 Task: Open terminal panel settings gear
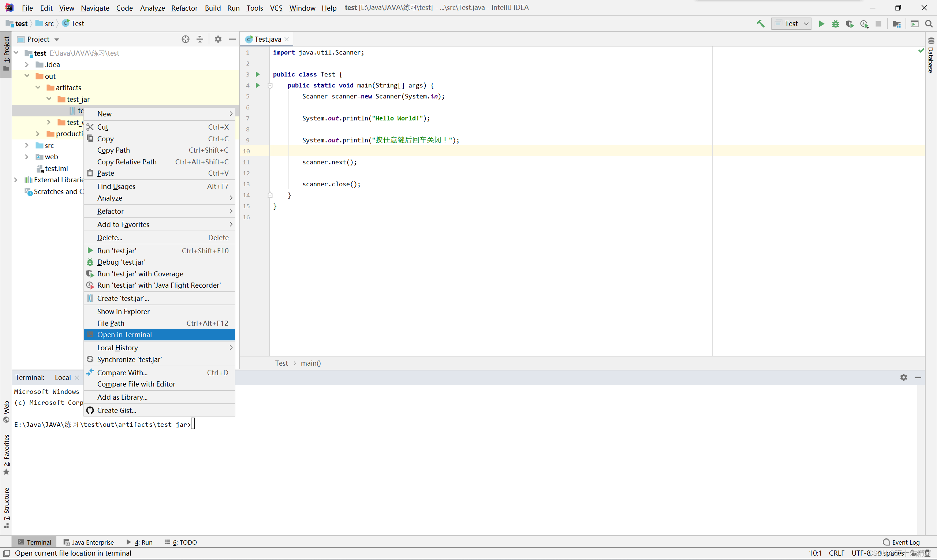pyautogui.click(x=903, y=377)
